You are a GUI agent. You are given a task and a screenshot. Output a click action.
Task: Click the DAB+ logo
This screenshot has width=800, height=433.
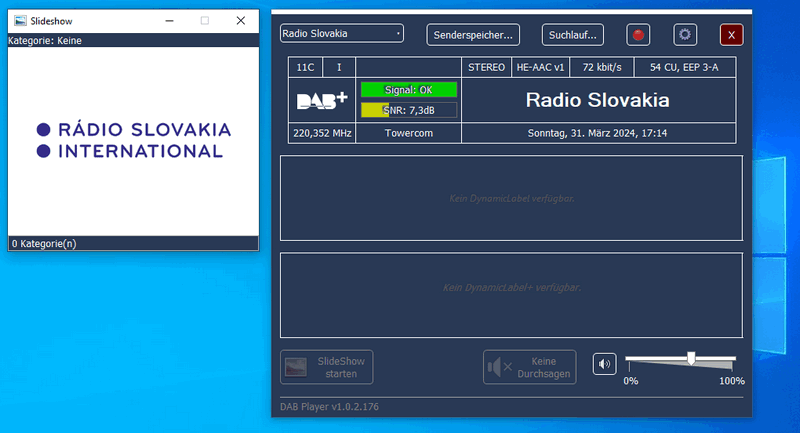322,100
